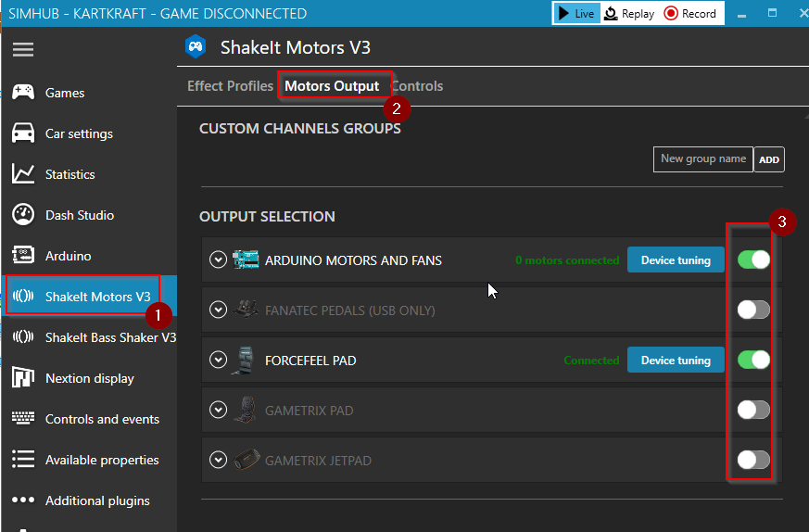
Task: Open Controls and events in the sidebar
Action: [89, 419]
